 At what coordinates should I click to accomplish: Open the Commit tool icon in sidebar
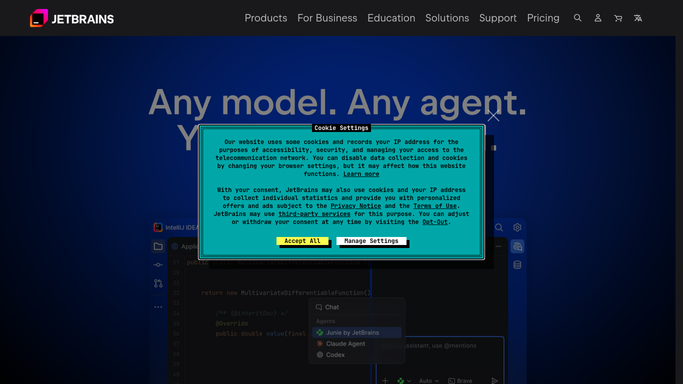point(158,265)
